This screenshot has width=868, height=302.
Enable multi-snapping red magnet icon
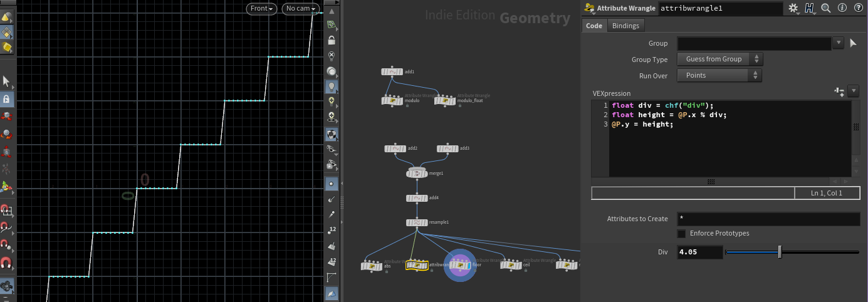(7, 262)
